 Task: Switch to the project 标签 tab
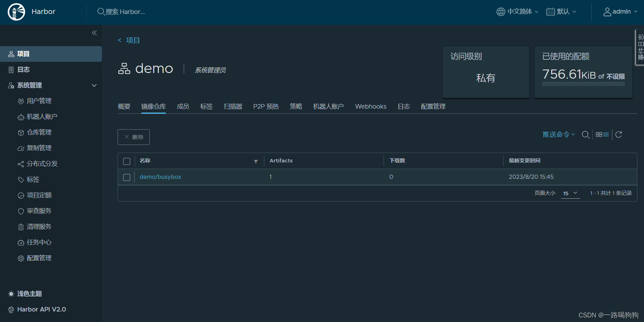point(206,107)
